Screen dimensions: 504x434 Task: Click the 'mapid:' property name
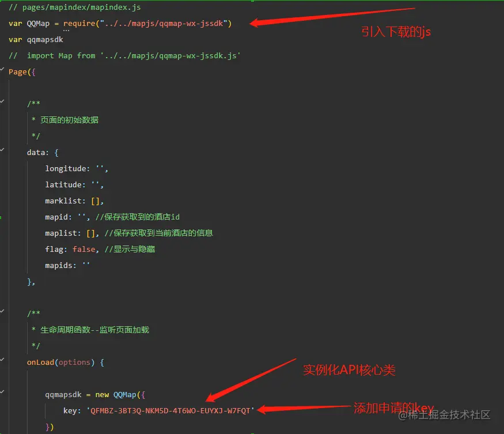59,217
